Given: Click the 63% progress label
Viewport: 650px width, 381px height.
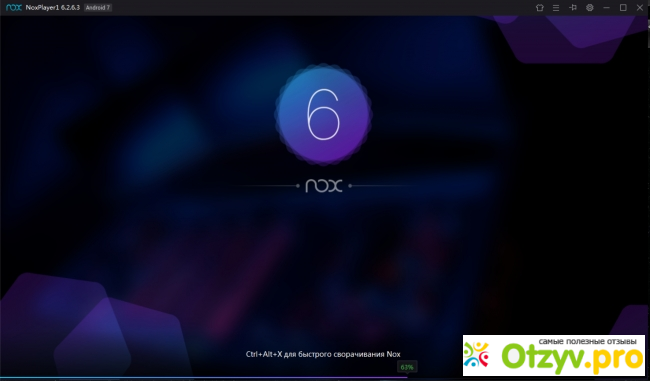Looking at the screenshot, I should click(x=407, y=367).
